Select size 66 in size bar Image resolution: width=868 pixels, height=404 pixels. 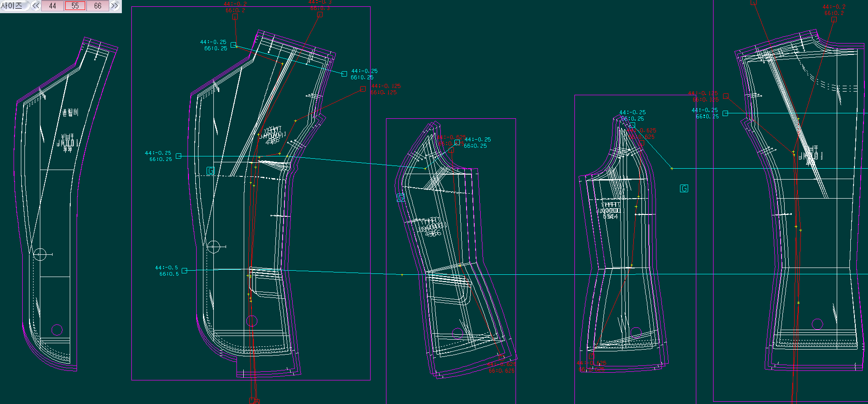tap(97, 6)
